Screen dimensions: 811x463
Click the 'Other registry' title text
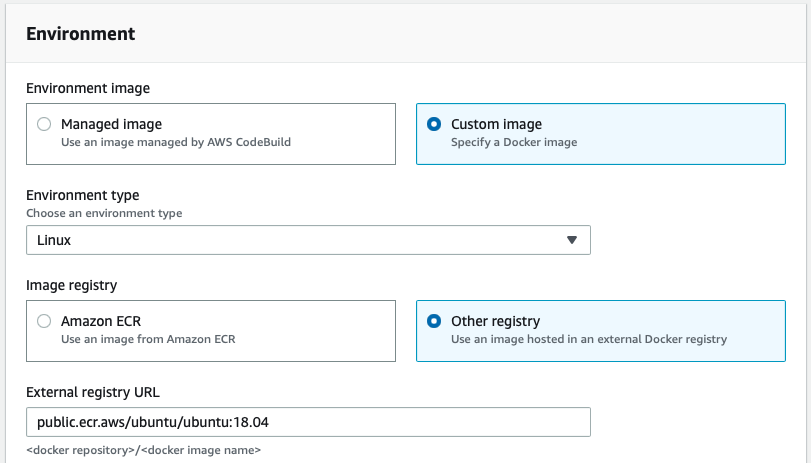click(x=495, y=321)
